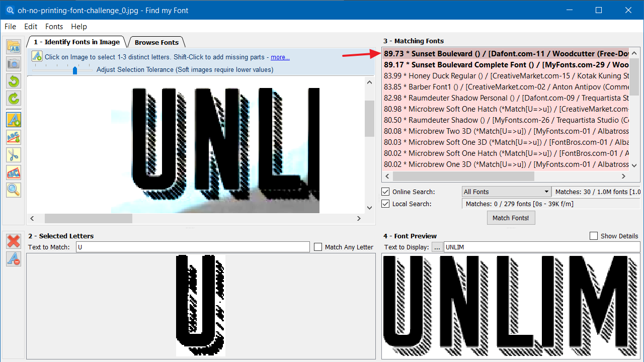Open the All Fonts dropdown
644x362 pixels.
507,192
